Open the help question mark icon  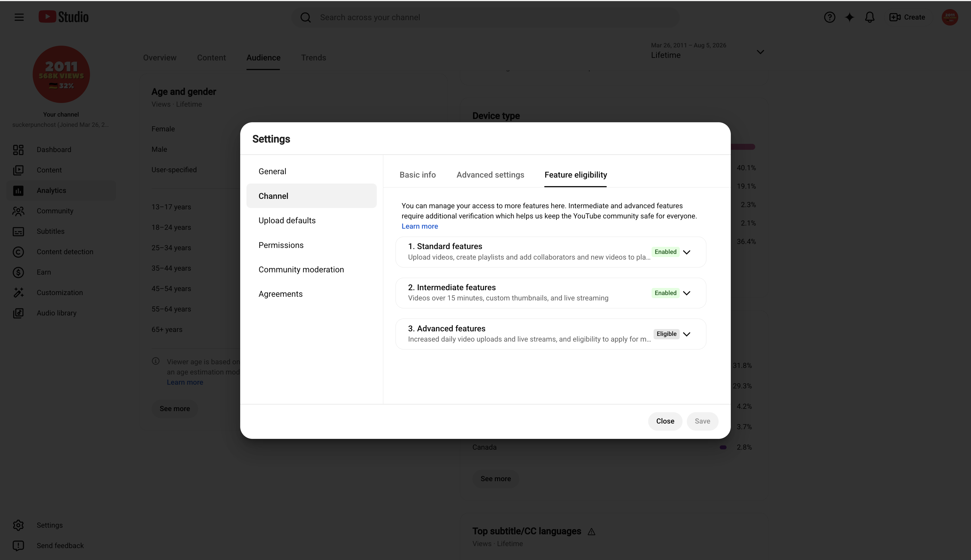point(829,17)
